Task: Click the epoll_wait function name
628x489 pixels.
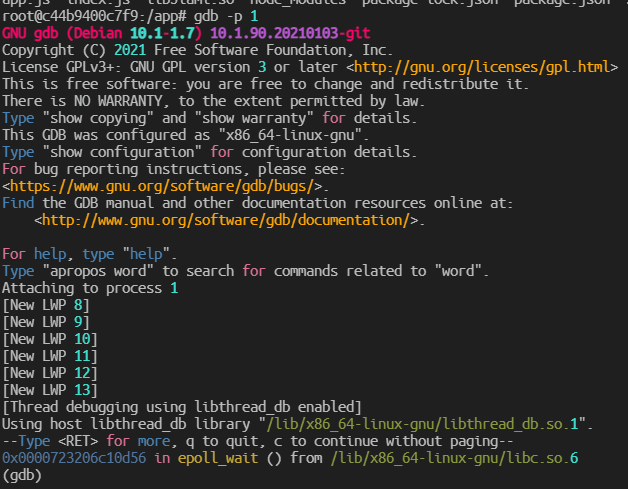Action: pyautogui.click(x=218, y=459)
